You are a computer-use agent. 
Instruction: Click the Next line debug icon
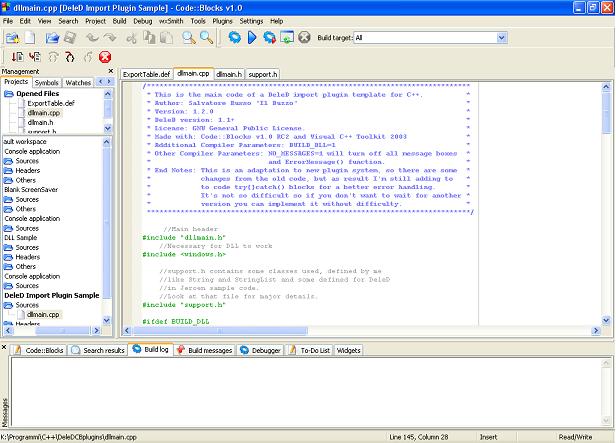click(53, 57)
